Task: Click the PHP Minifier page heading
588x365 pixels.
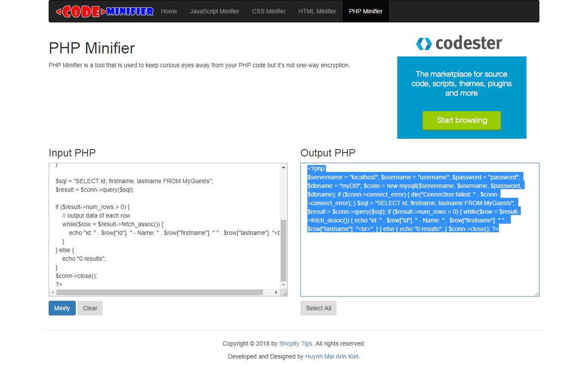Action: click(x=92, y=48)
